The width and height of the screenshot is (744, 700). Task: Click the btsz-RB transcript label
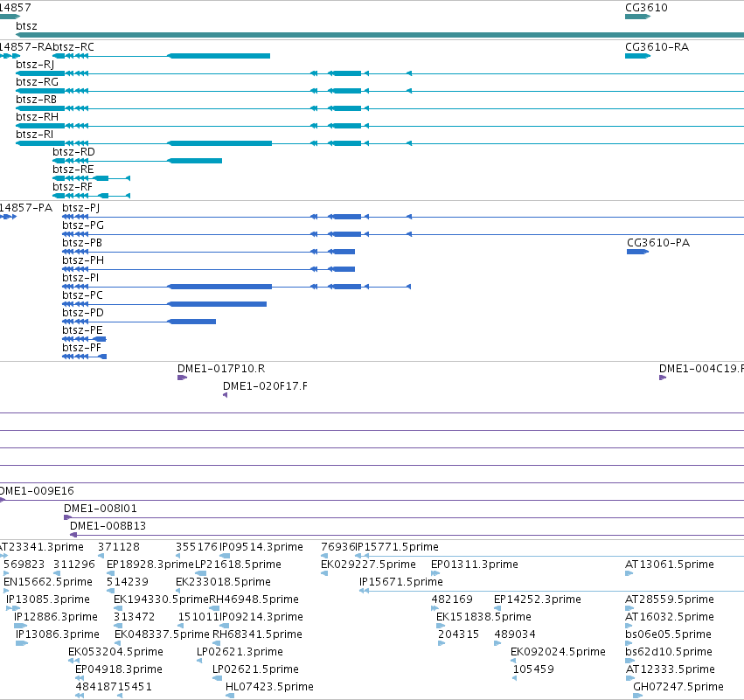pyautogui.click(x=36, y=100)
